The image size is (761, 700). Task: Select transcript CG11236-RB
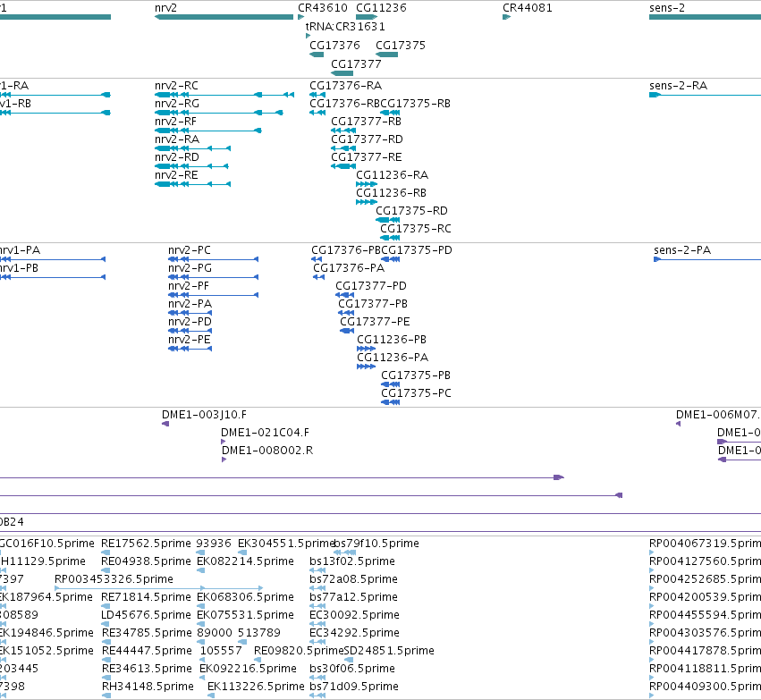pyautogui.click(x=391, y=194)
